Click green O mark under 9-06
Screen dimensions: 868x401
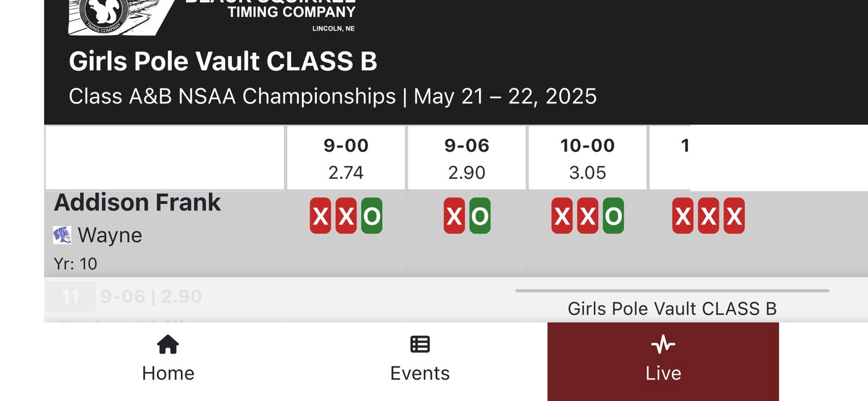(x=479, y=216)
